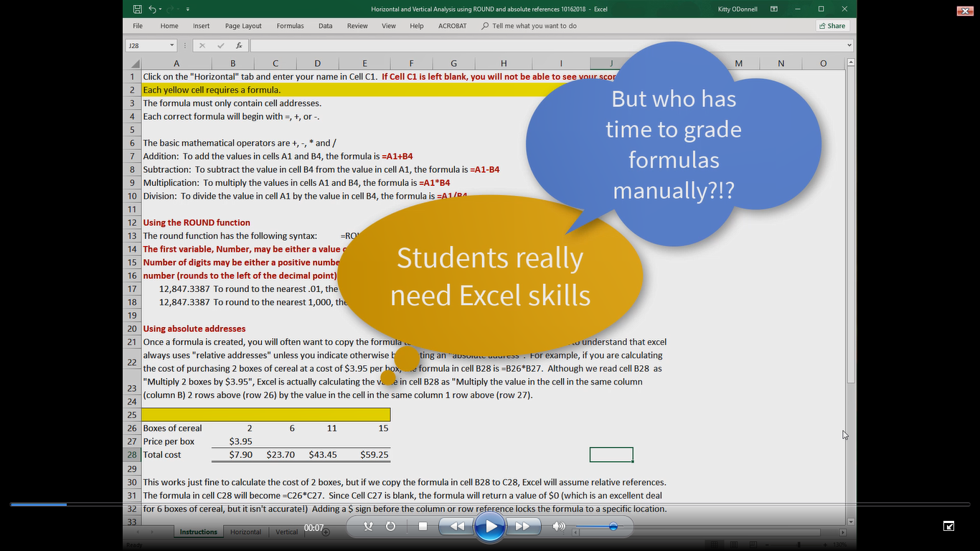Click inside the formula bar input

point(547,45)
